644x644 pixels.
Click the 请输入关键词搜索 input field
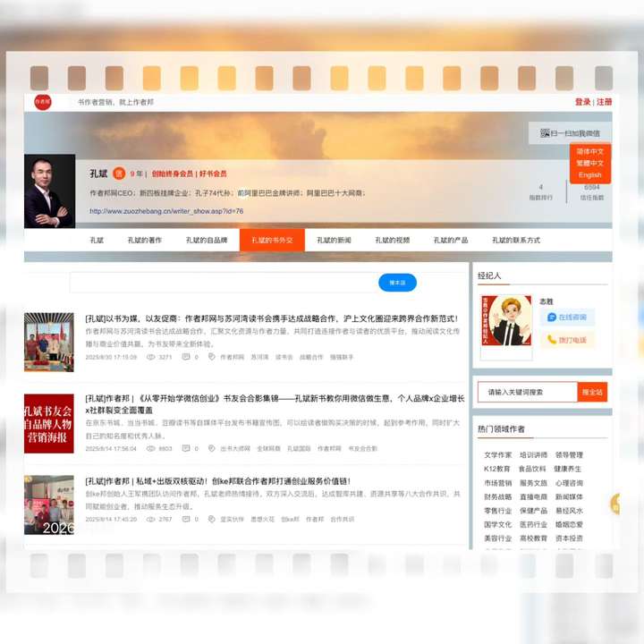[x=528, y=393]
